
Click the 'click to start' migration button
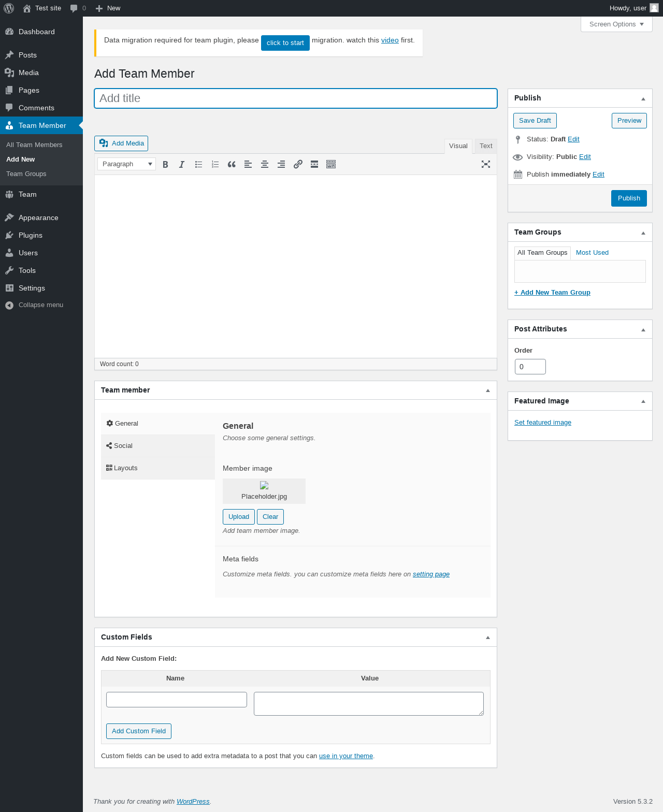point(285,43)
